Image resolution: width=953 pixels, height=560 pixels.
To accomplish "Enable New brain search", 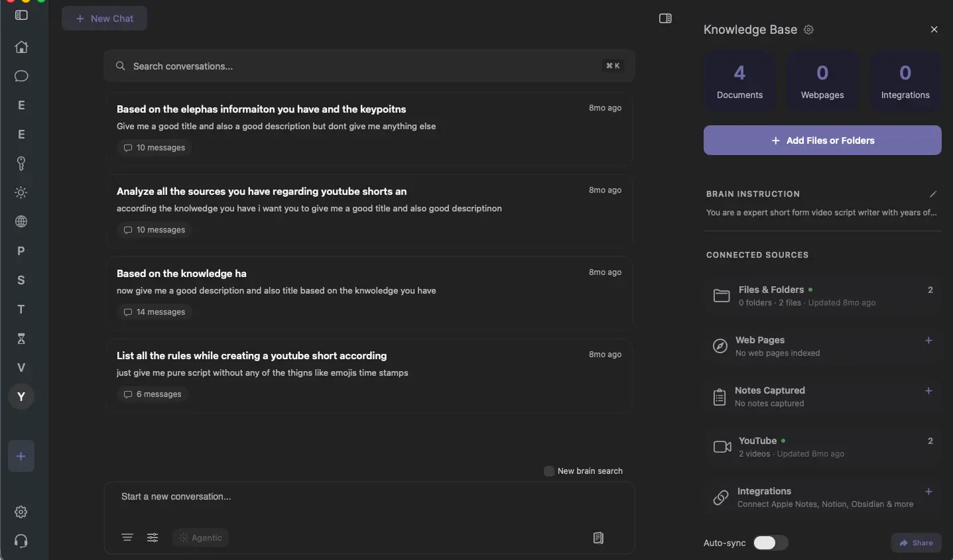I will 549,471.
